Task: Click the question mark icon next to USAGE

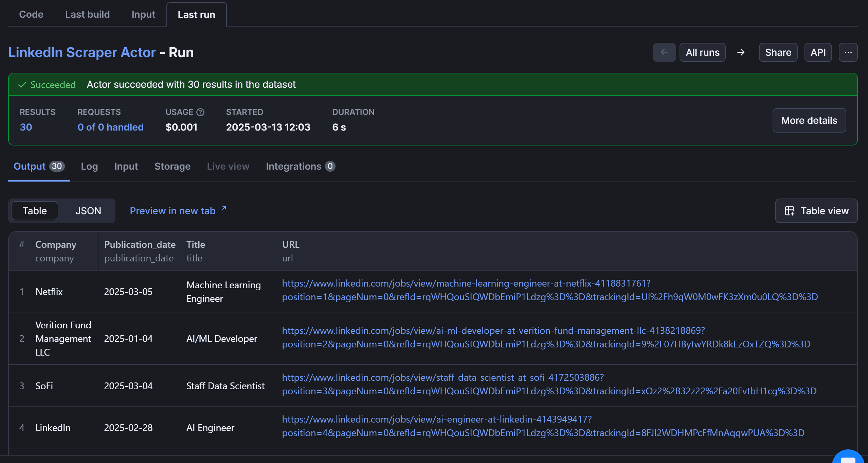Action: [x=200, y=112]
